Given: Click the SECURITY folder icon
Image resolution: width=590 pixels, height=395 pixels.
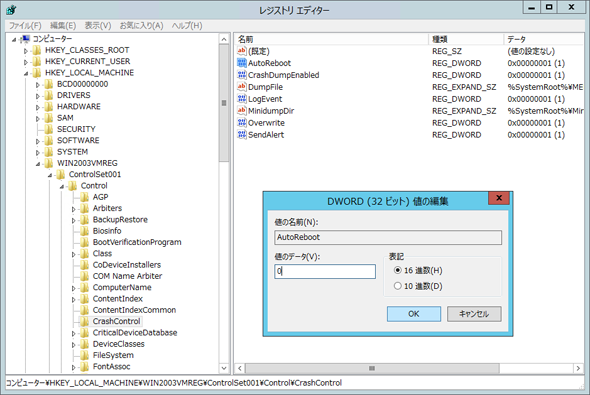Looking at the screenshot, I should click(49, 129).
